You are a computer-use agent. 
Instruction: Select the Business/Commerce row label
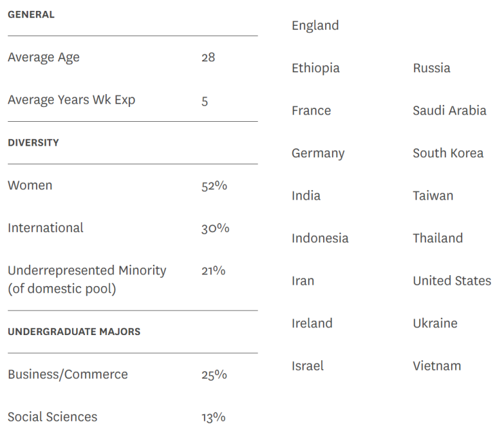[x=68, y=374]
